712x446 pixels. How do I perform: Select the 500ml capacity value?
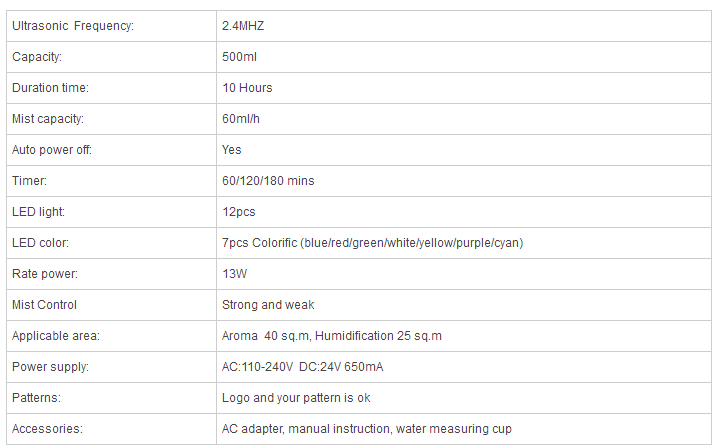tap(239, 57)
